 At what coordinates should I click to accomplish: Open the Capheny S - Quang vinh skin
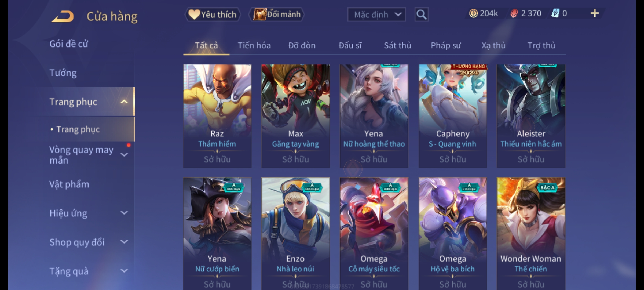pyautogui.click(x=453, y=116)
